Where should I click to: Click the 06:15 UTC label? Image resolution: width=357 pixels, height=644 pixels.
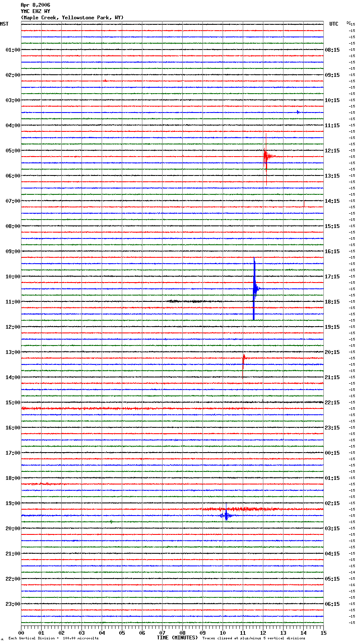click(332, 604)
